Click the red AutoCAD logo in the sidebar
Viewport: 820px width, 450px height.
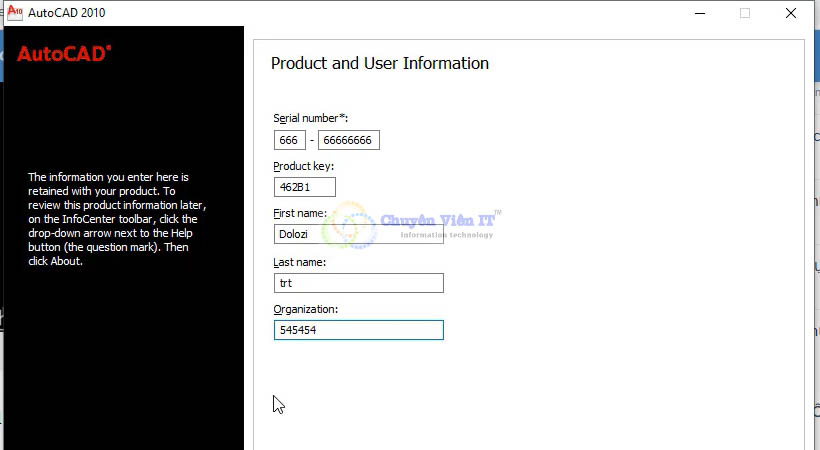tap(63, 54)
